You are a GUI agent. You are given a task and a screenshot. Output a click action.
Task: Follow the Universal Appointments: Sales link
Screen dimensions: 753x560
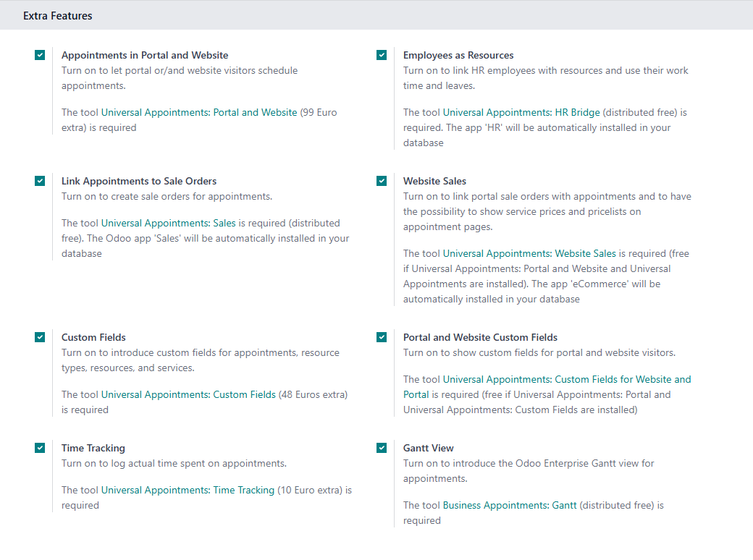[x=169, y=223]
